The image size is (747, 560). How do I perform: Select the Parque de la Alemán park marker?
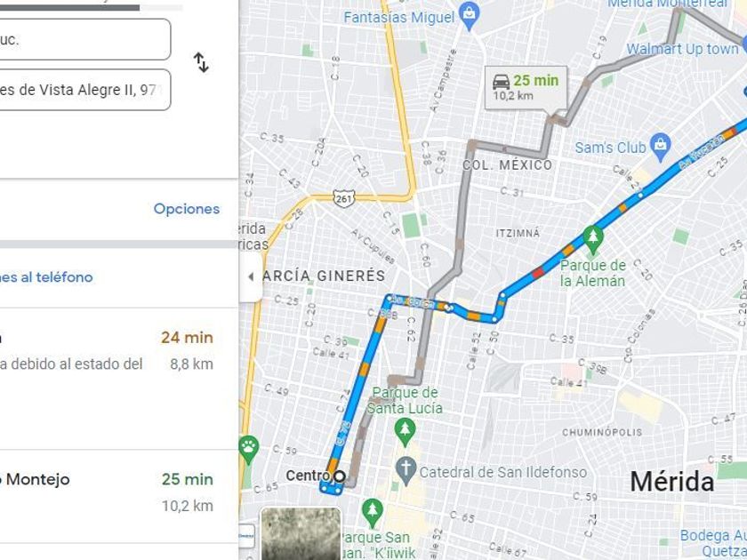pyautogui.click(x=592, y=237)
